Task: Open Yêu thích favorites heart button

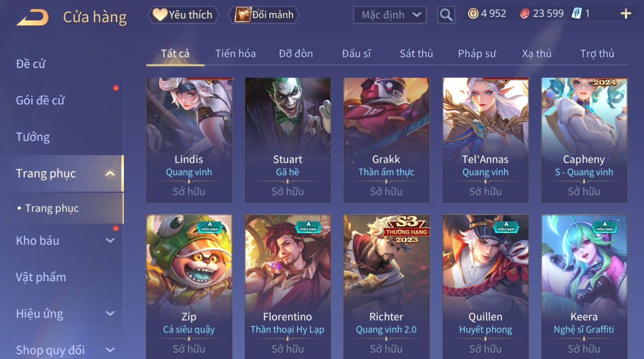Action: pyautogui.click(x=183, y=15)
